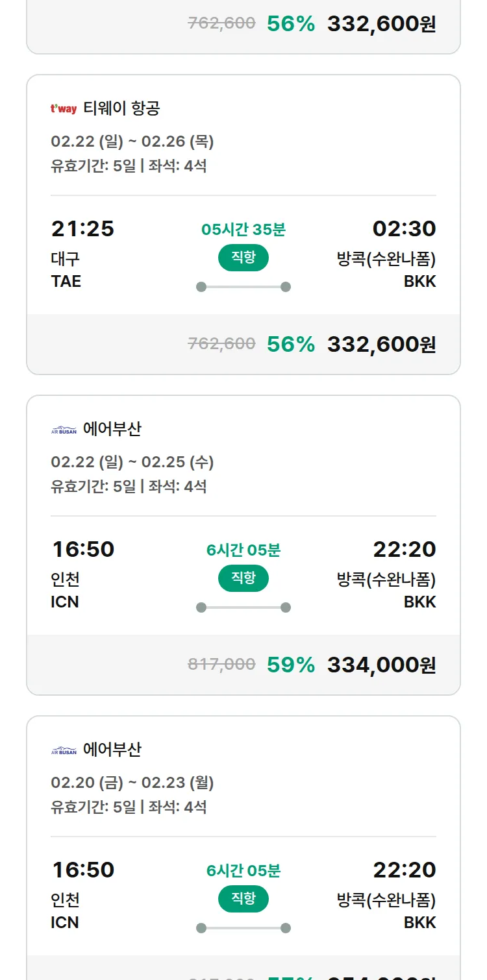Tap the 직항 badge on the Daegu flight
The image size is (487, 980).
(x=243, y=258)
